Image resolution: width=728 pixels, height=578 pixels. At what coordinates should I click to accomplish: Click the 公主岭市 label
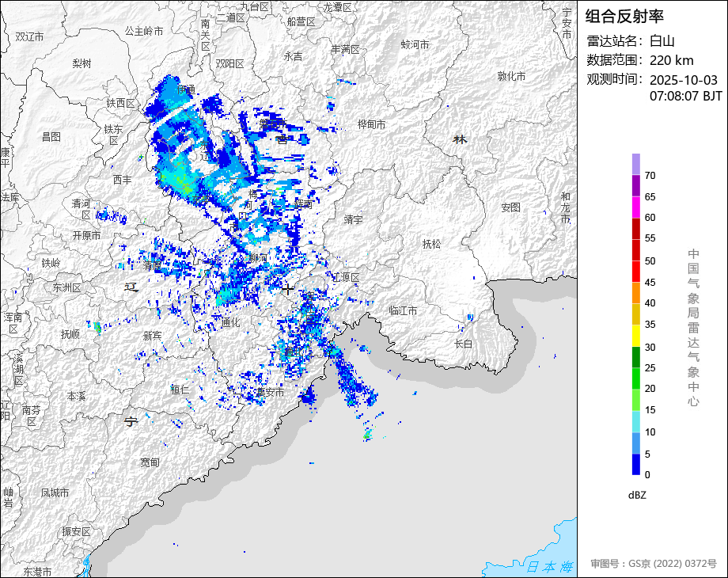point(144,31)
